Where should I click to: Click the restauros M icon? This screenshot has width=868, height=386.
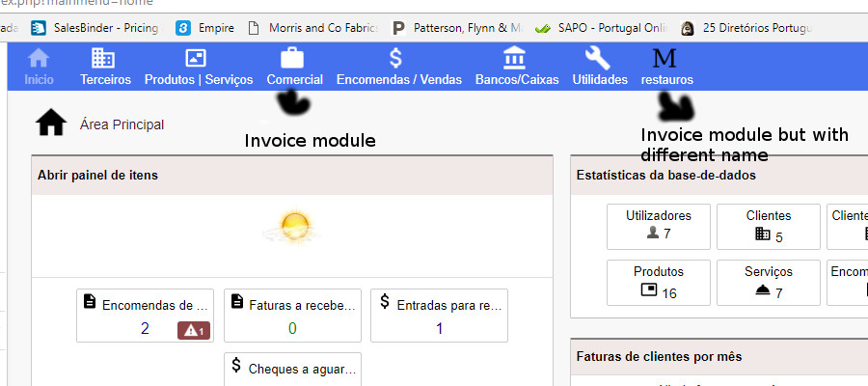click(x=665, y=58)
